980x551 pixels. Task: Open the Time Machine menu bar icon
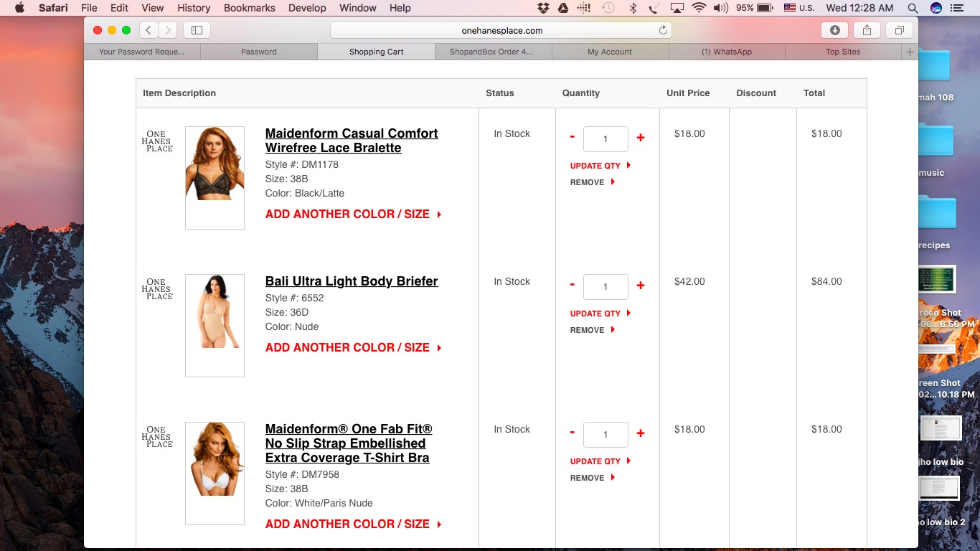(x=608, y=8)
